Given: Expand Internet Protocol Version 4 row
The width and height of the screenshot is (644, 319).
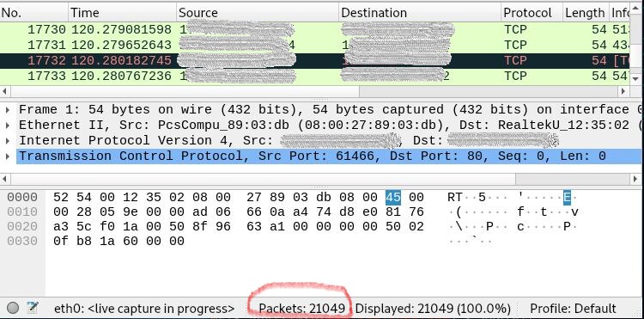Looking at the screenshot, I should point(8,141).
